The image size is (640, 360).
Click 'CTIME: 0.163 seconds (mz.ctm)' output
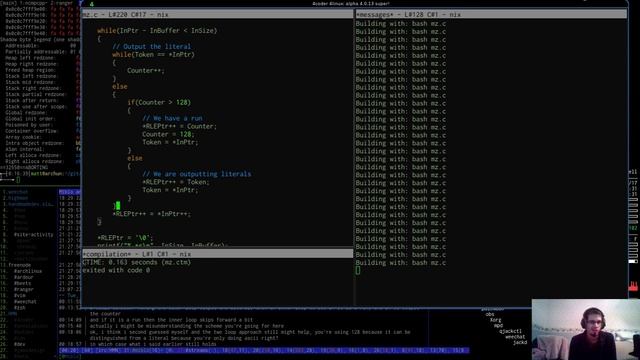[x=137, y=262]
